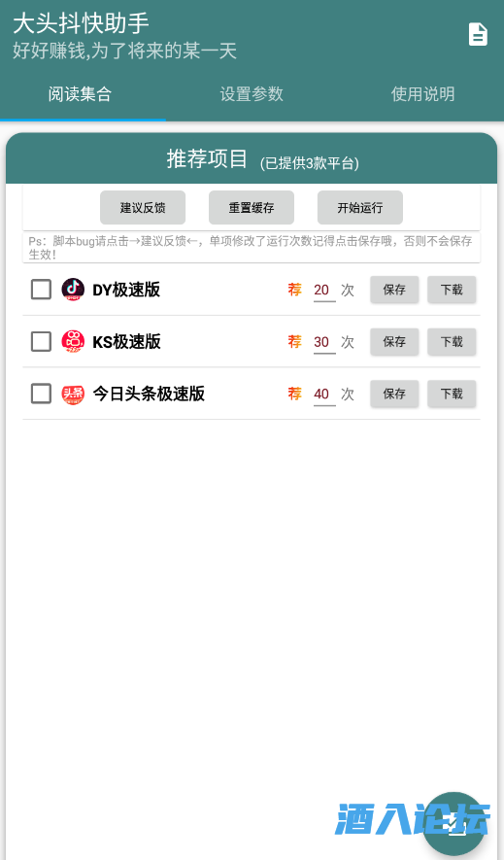Open the log document icon in header
Image resolution: width=504 pixels, height=860 pixels.
click(x=478, y=35)
